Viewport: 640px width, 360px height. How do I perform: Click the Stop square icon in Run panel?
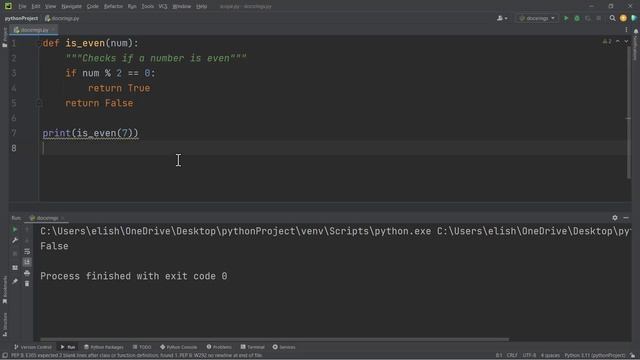(x=15, y=254)
